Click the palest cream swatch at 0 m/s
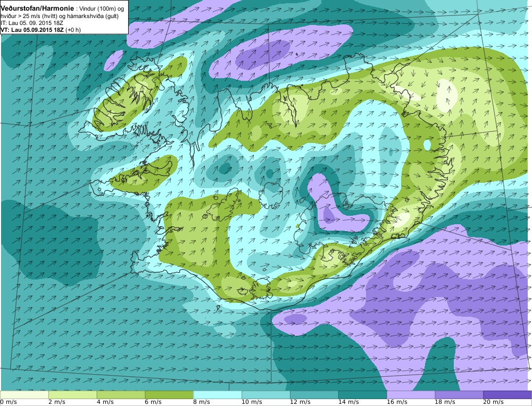532x406 pixels. click(24, 394)
